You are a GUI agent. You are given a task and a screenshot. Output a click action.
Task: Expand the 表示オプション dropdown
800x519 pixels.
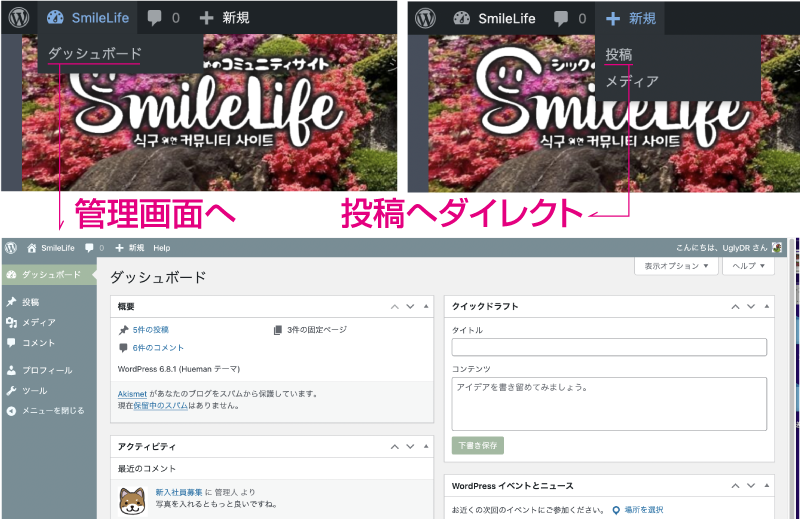676,267
